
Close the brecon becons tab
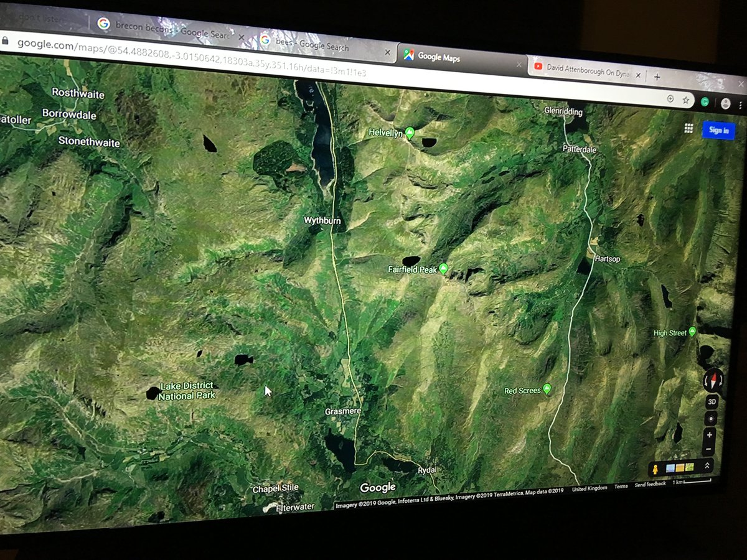pos(242,37)
